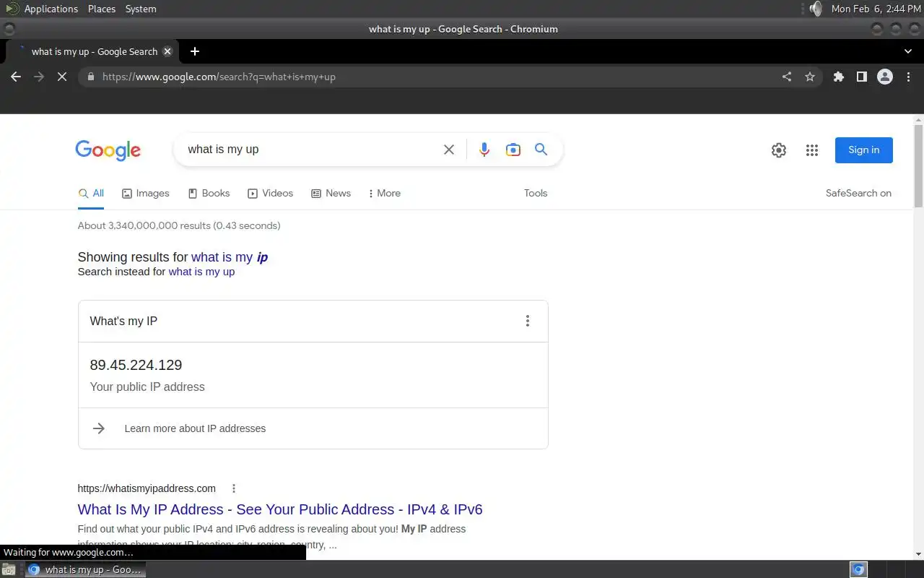Viewport: 924px width, 578px height.
Task: Open the Extensions puzzle icon
Action: pos(839,77)
